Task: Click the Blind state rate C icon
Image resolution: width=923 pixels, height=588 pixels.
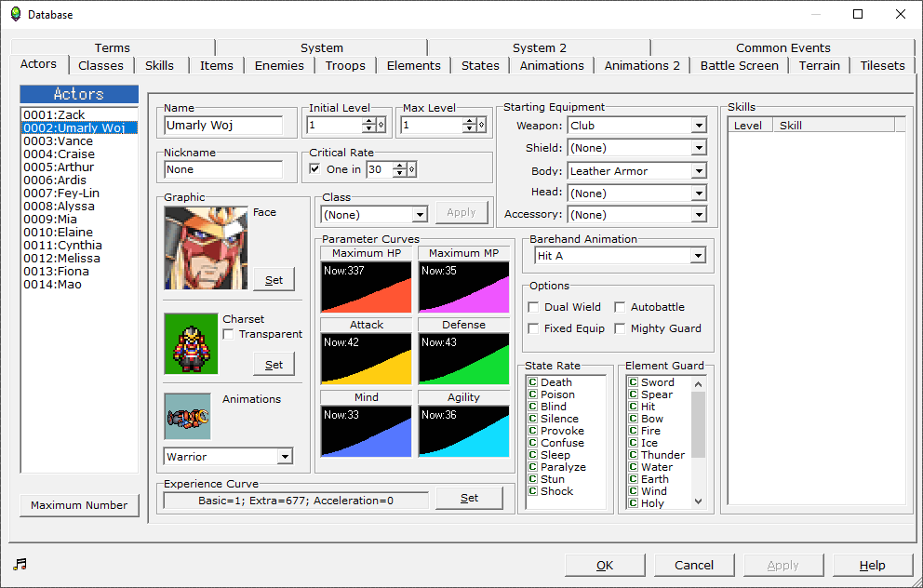Action: [533, 407]
